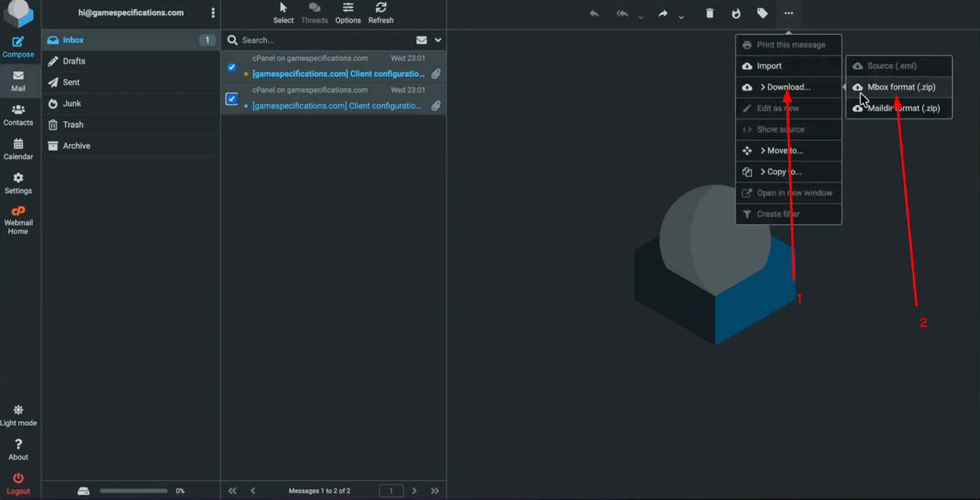Choose Mbox format (.zip) download option

click(x=900, y=87)
